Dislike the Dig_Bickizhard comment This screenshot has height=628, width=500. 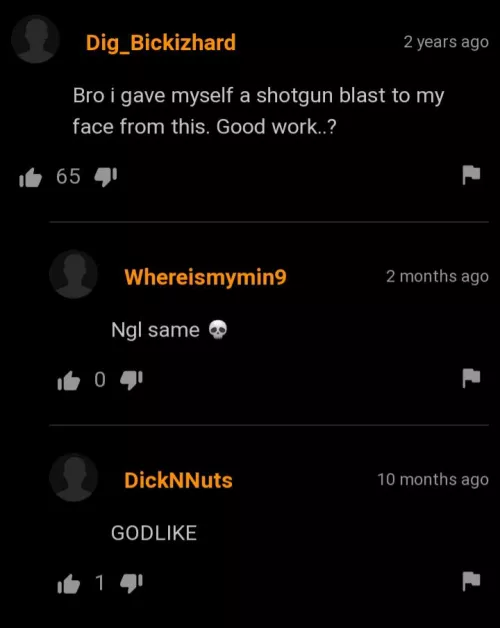pos(105,177)
